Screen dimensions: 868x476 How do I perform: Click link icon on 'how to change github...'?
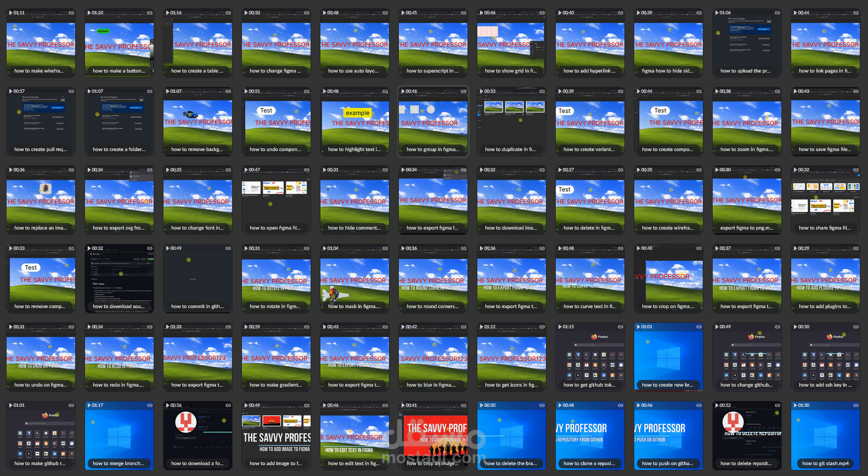click(777, 327)
